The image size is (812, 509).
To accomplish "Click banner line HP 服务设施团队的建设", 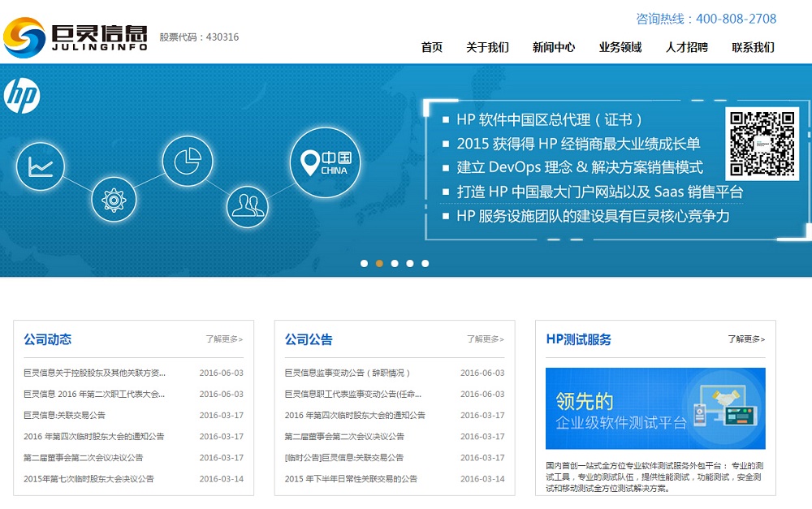I will (593, 216).
